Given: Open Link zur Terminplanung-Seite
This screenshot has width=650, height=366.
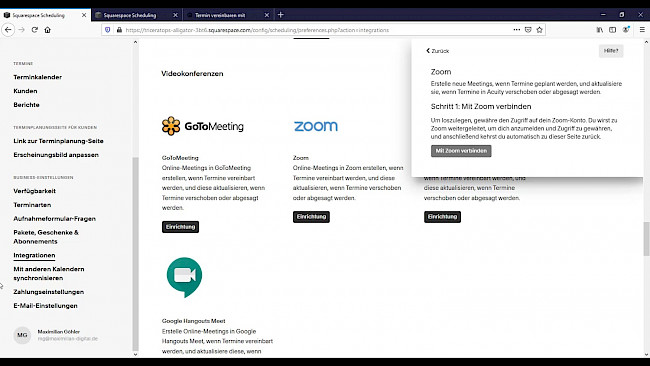Looking at the screenshot, I should [58, 141].
